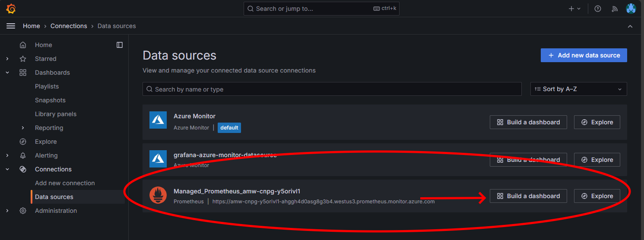The image size is (644, 240).
Task: Explore the Managed_Prometheus data source
Action: point(597,196)
